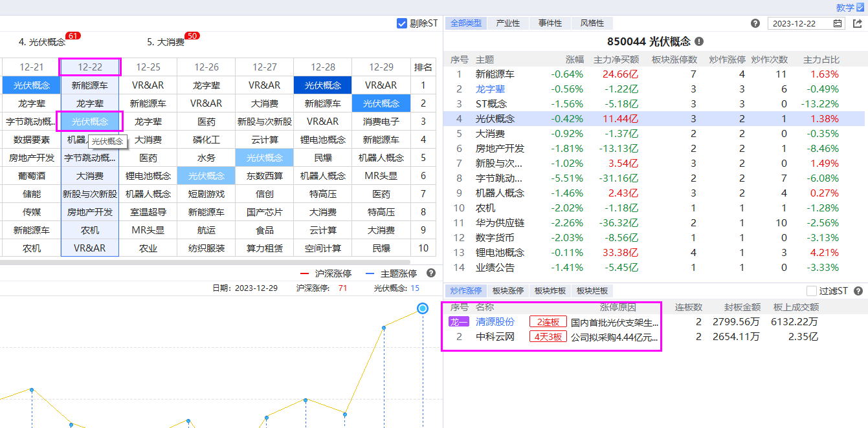This screenshot has width=868, height=428.
Task: Click the 水务 cell in the grid
Action: tap(206, 158)
